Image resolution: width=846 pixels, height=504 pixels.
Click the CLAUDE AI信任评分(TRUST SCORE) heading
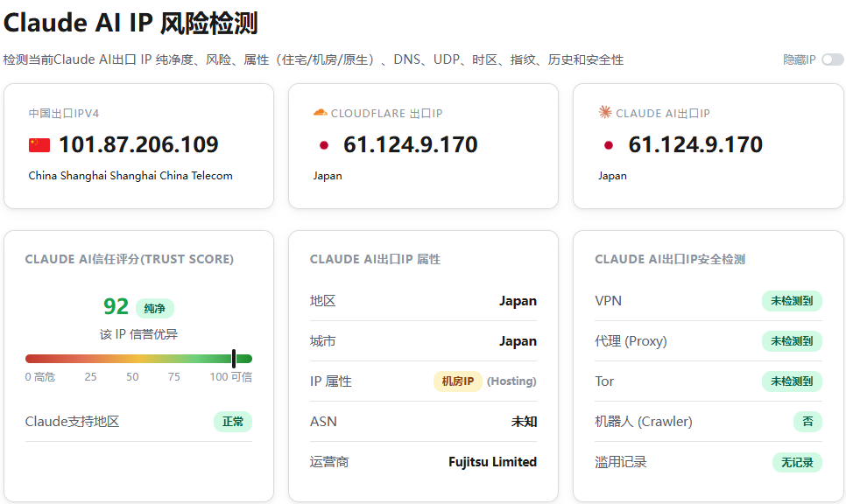click(130, 259)
